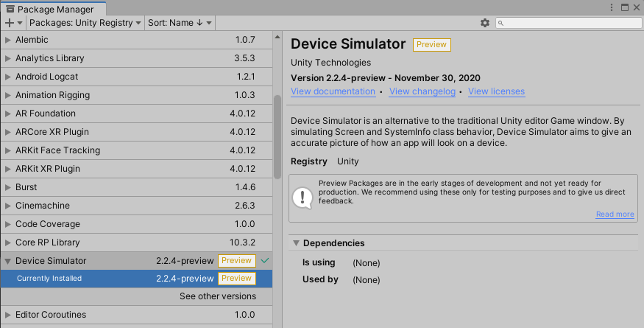Expand the Burst package arrow
The height and width of the screenshot is (328, 644).
point(8,187)
